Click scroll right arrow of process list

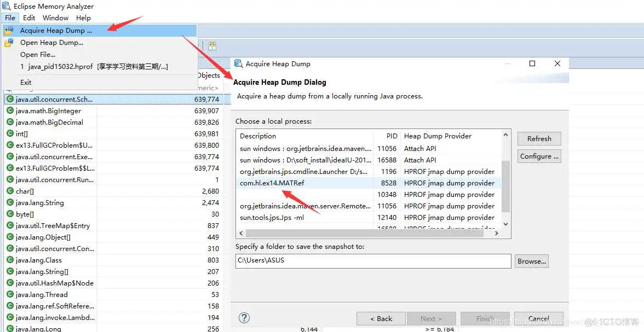coord(497,233)
